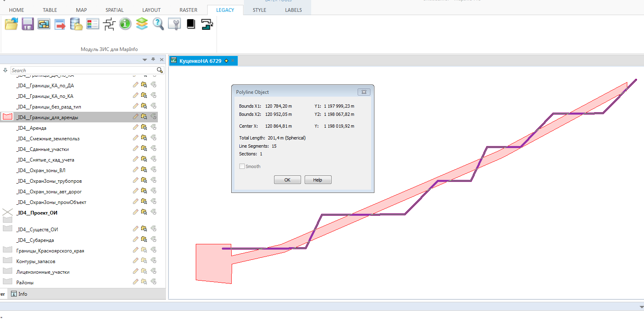Click the teal and black refresh windows icon
The image size is (644, 321).
[x=207, y=24]
